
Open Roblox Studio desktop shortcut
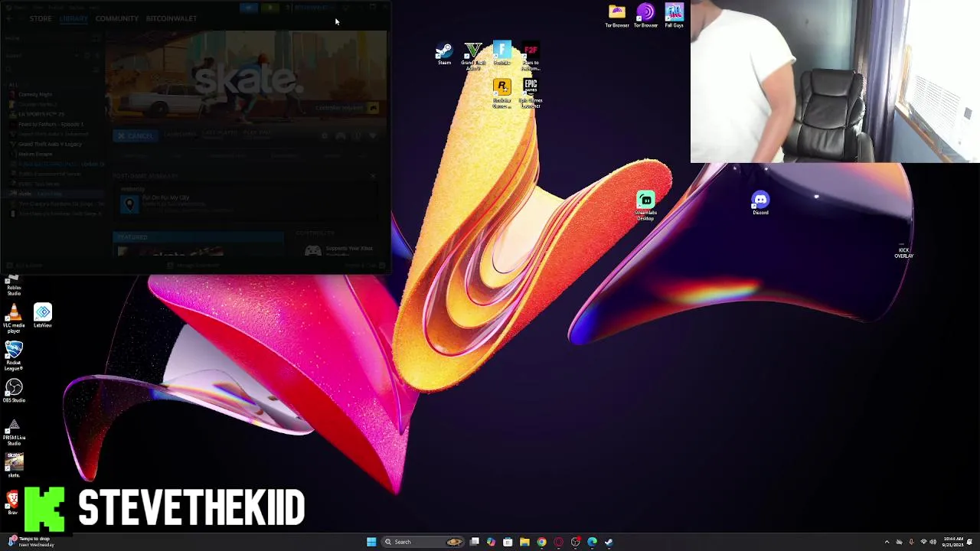(x=14, y=285)
